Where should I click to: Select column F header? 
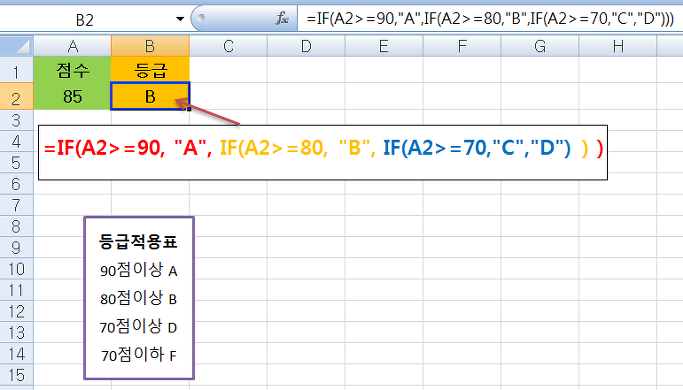462,46
